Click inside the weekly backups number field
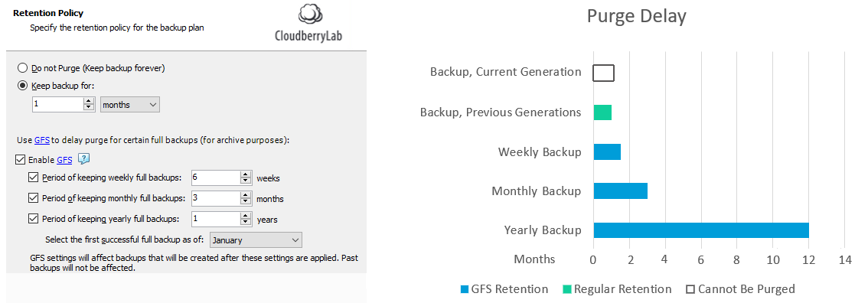The image size is (868, 303). pos(216,178)
